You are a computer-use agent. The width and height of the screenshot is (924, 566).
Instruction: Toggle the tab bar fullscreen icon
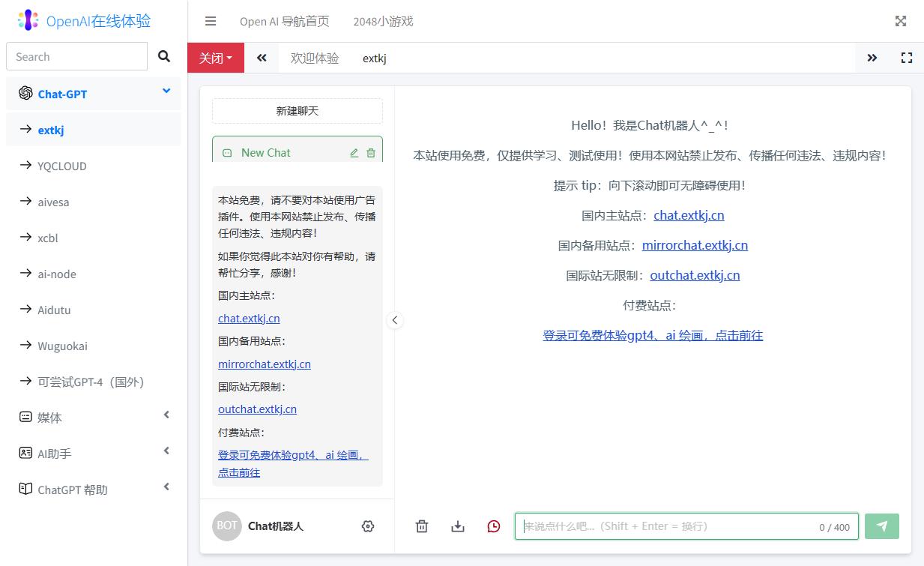907,57
